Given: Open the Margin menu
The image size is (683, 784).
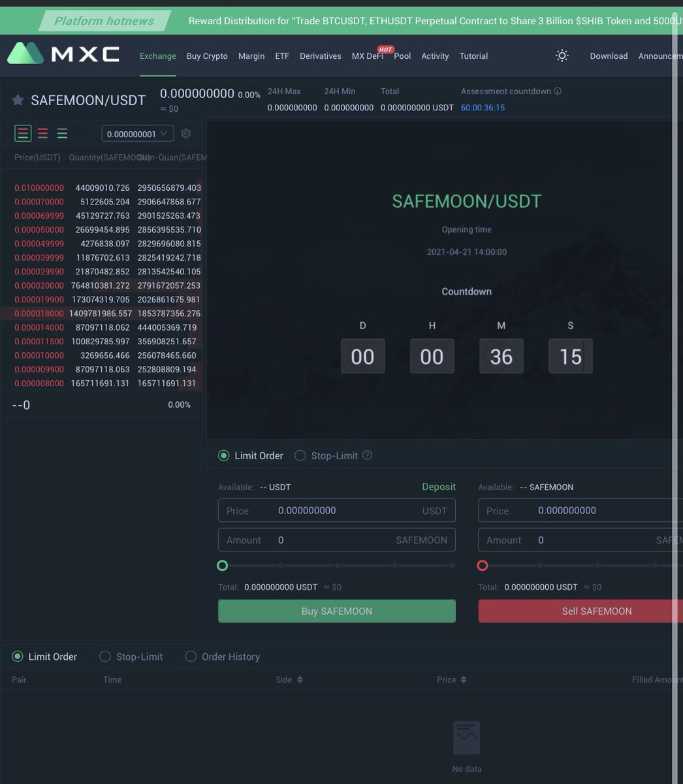Looking at the screenshot, I should tap(251, 56).
